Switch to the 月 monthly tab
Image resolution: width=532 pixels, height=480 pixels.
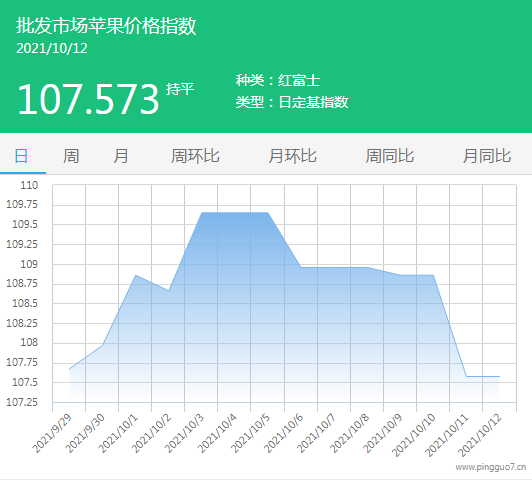[121, 156]
